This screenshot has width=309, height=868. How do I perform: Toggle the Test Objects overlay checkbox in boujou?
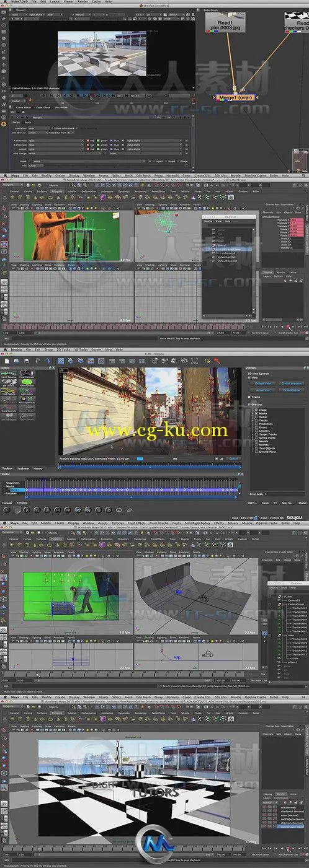(256, 448)
